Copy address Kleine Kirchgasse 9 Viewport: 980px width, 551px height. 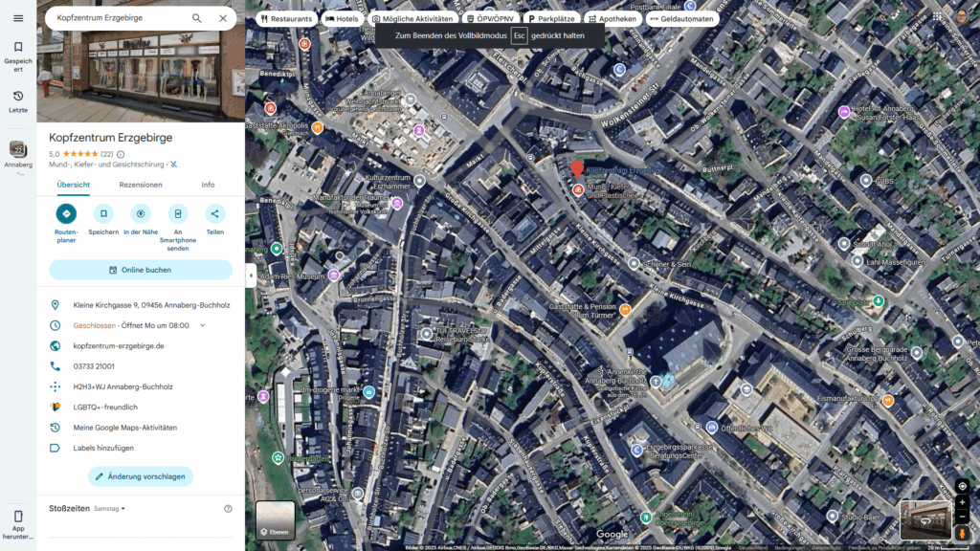click(x=141, y=305)
